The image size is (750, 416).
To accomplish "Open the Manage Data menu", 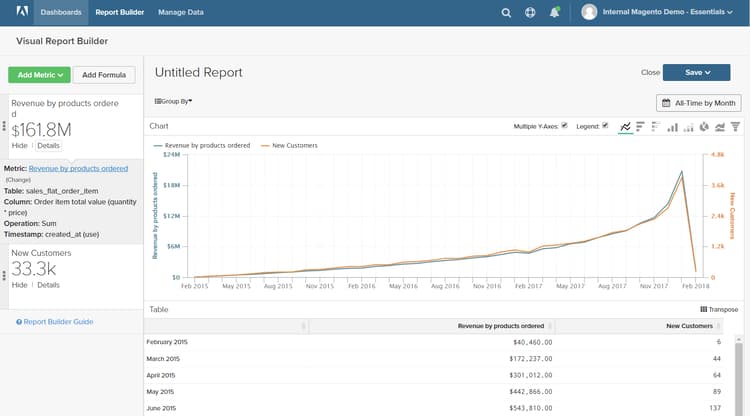I will [x=181, y=13].
